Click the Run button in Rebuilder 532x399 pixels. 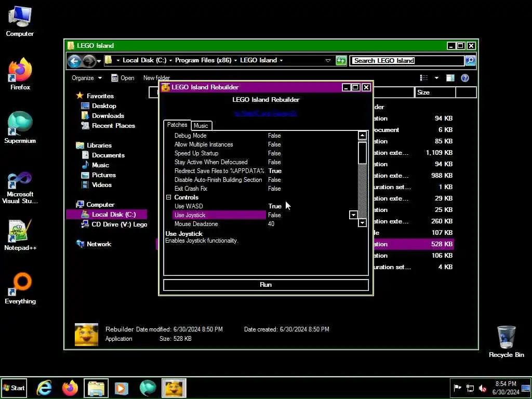(x=265, y=285)
